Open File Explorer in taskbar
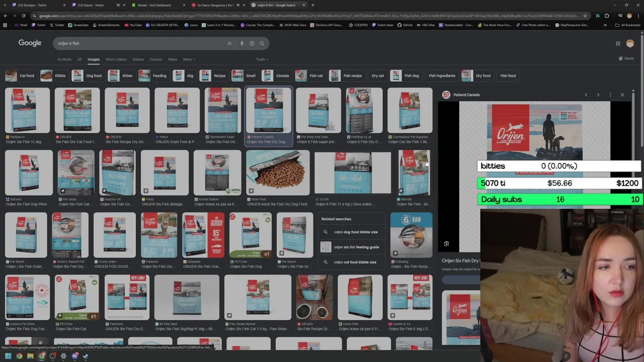Viewport: 644px width, 362px height. pos(30,356)
